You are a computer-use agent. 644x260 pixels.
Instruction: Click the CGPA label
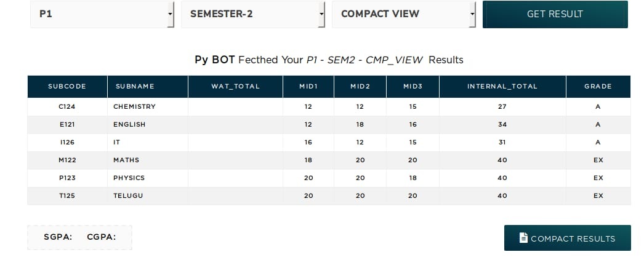click(102, 237)
